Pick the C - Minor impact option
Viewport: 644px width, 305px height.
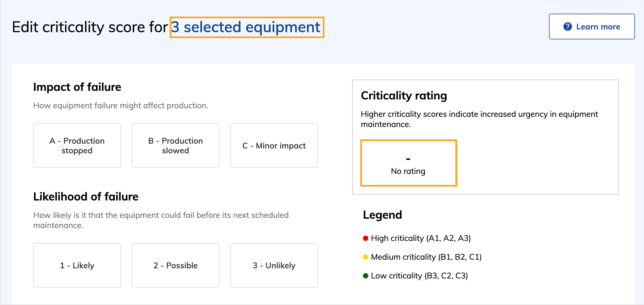(x=274, y=146)
